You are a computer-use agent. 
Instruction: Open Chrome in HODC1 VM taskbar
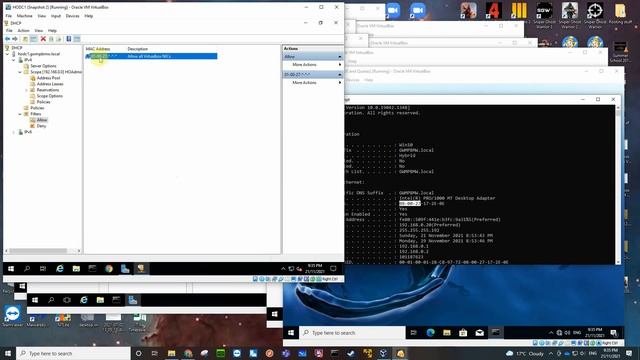(109, 269)
